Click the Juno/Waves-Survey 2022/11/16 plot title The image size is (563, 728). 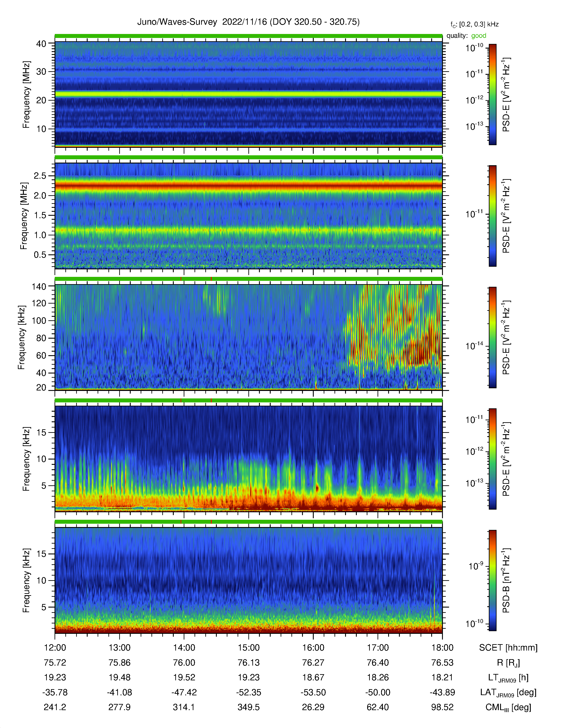click(248, 22)
